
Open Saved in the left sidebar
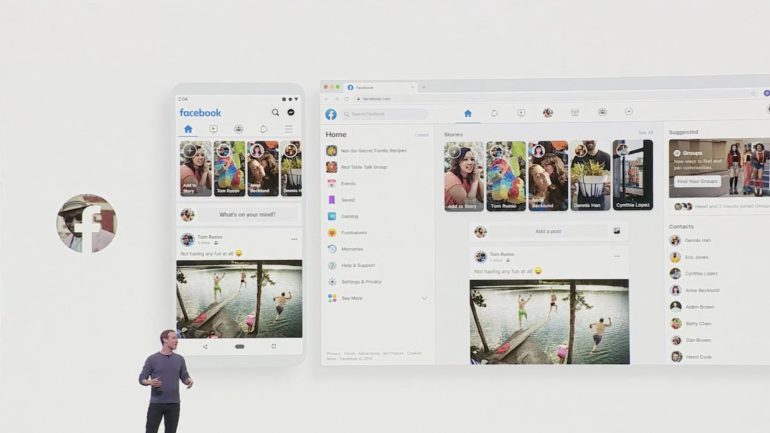click(341, 200)
